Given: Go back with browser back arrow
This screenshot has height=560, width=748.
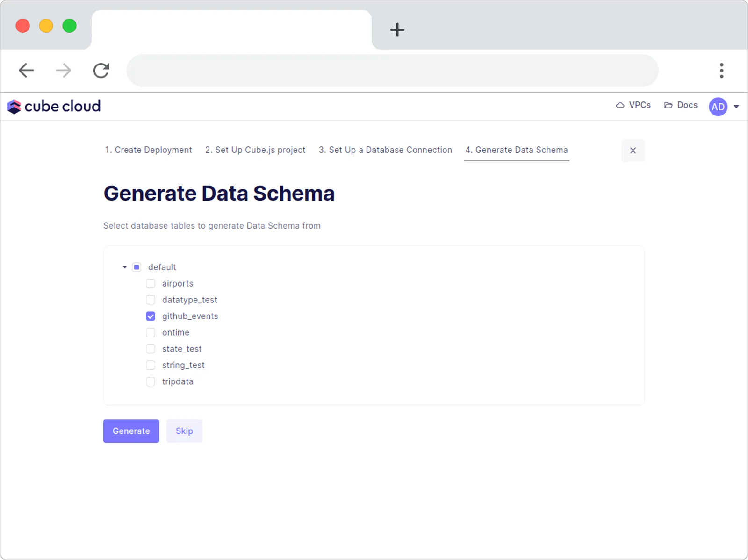Looking at the screenshot, I should pos(26,71).
